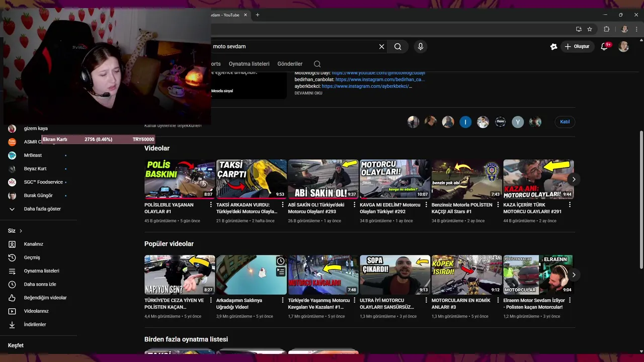Screen dimensions: 644x362
Task: Open more options for TAKSİ ARKADAN VURDU
Action: point(283,205)
